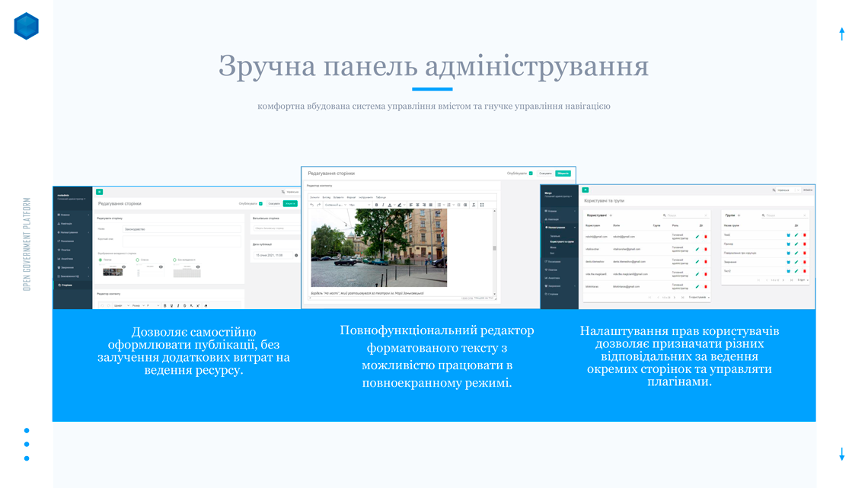868x488 pixels.
Task: Click the Законодавство name input field
Action: pos(182,229)
